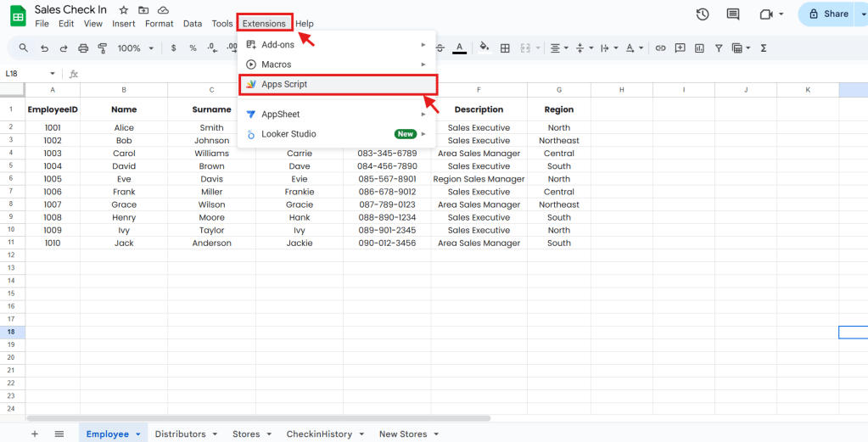Screen dimensions: 868x442
Task: Open the name box dropdown arrow
Action: coord(53,74)
